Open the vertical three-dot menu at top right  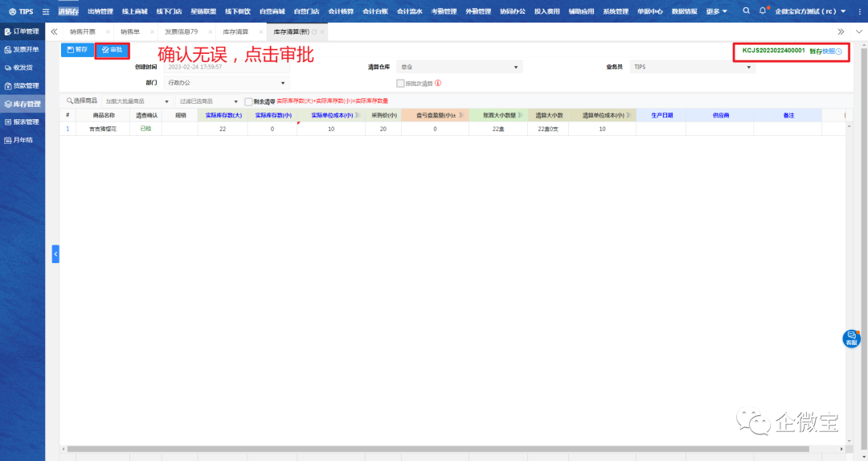click(x=858, y=11)
